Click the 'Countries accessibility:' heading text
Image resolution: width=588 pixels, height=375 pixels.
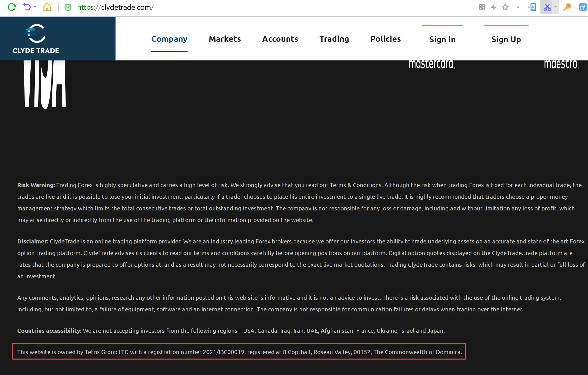click(x=49, y=331)
